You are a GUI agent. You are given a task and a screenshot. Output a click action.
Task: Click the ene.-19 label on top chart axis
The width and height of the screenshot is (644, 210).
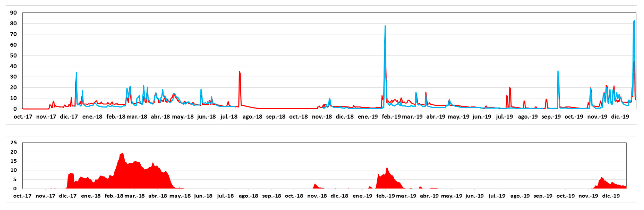pos(368,117)
